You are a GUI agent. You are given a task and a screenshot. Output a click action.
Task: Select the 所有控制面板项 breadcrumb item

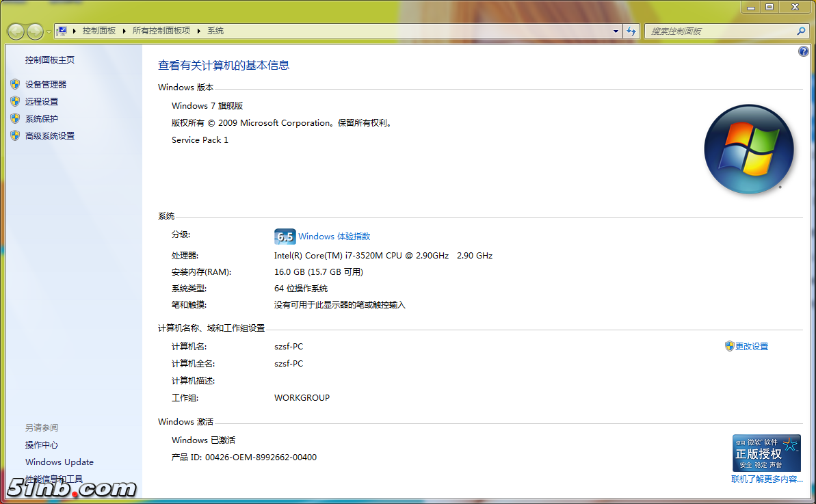pos(161,31)
